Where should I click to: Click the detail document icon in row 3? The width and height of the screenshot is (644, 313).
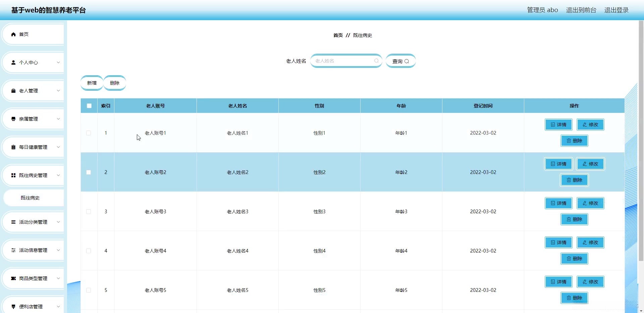pyautogui.click(x=553, y=203)
